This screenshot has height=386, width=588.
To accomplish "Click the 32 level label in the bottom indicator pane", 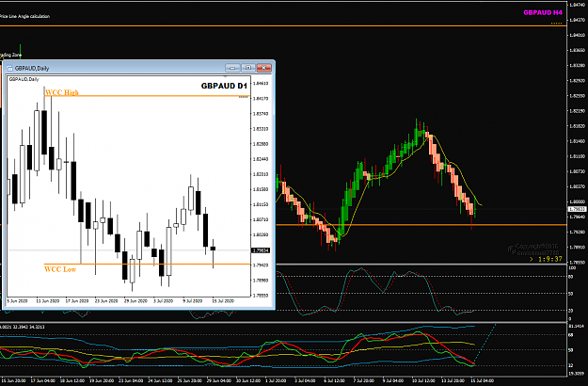I will [x=571, y=365].
